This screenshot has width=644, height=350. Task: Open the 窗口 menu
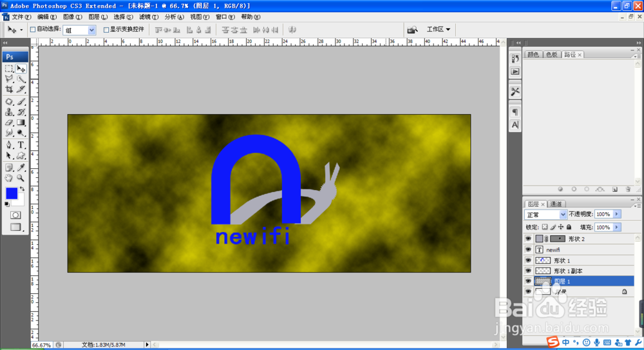225,17
